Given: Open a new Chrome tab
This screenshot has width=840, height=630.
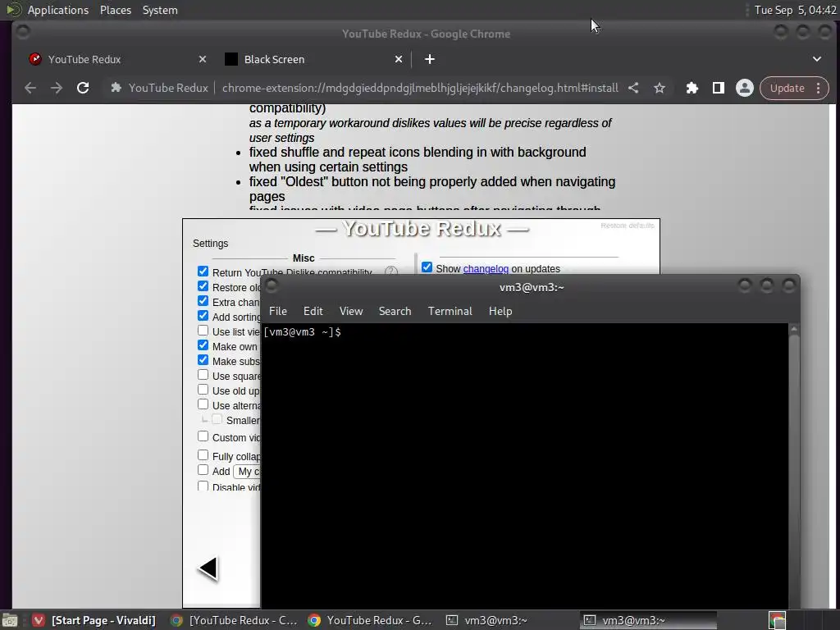Looking at the screenshot, I should click(x=430, y=59).
